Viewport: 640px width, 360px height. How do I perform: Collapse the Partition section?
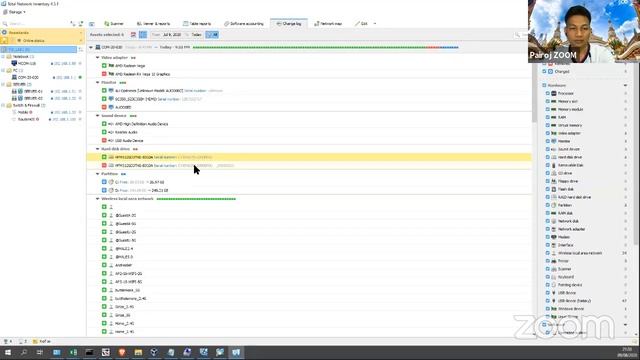[98, 174]
